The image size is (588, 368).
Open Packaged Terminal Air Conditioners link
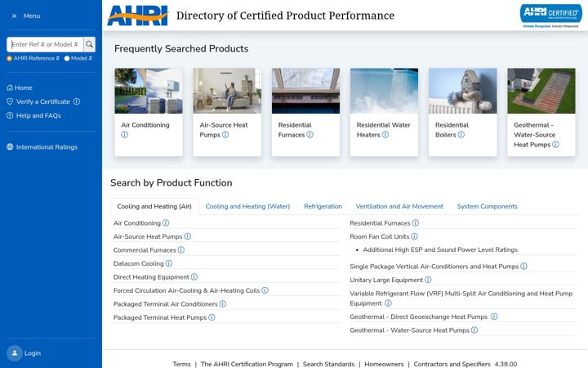[165, 304]
